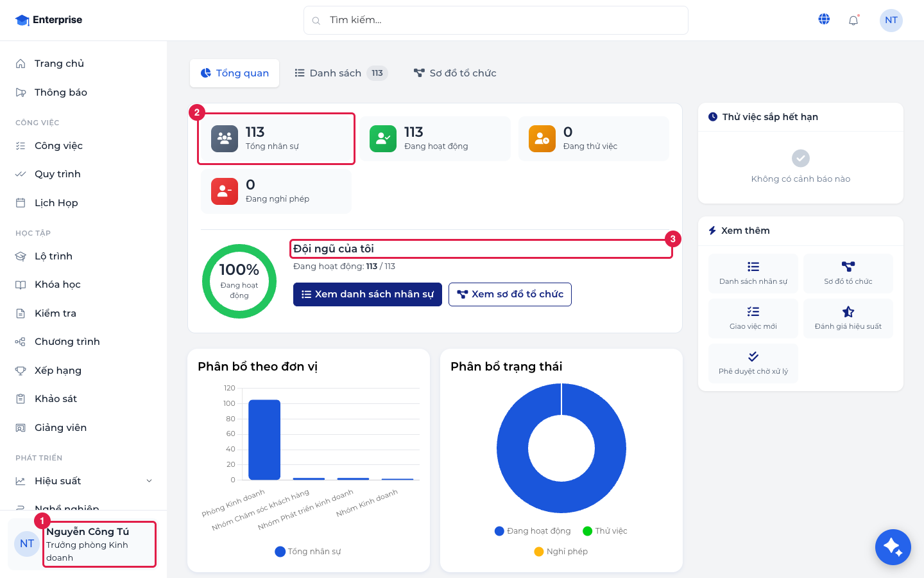Image resolution: width=924 pixels, height=578 pixels.
Task: Toggle Đang hoạt động legend in status chart
Action: 533,530
